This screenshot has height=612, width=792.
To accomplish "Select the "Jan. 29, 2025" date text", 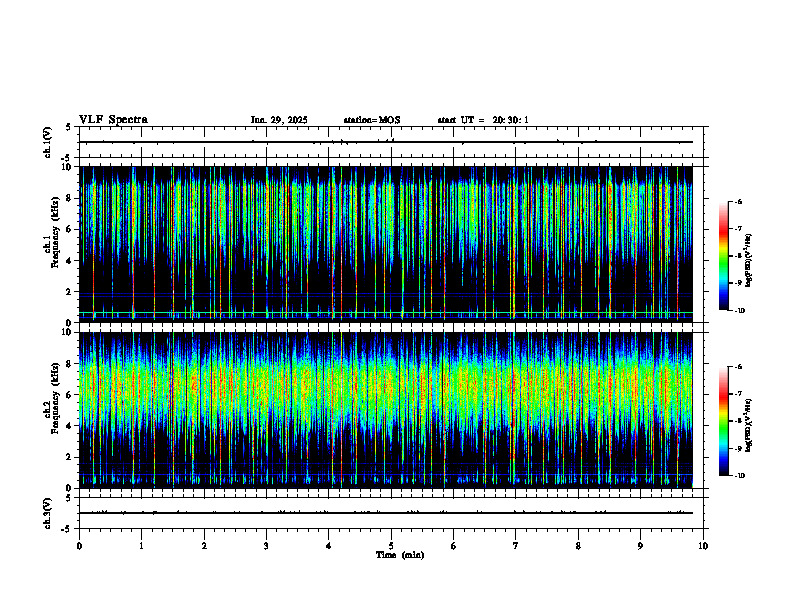I will tap(279, 120).
